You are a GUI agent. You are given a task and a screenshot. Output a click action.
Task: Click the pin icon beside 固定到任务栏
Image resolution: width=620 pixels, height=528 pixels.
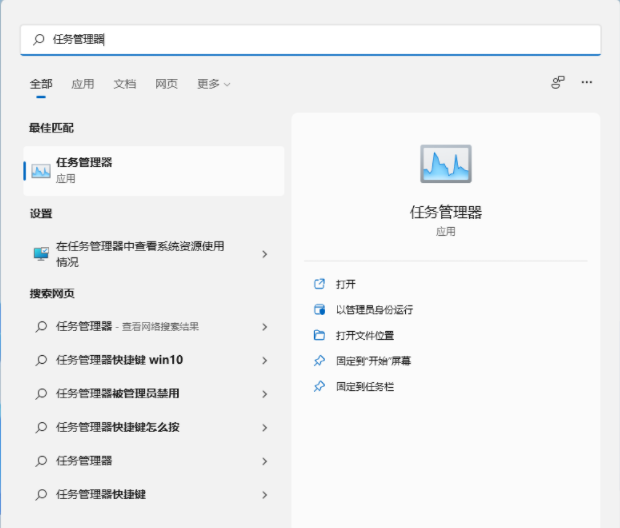(x=319, y=386)
